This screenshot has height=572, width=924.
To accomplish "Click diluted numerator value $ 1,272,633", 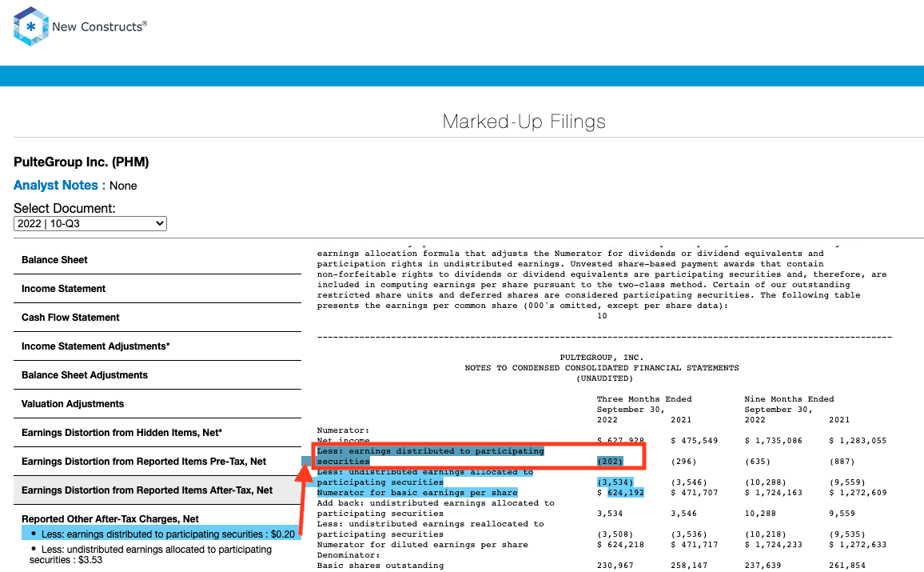I will click(858, 544).
